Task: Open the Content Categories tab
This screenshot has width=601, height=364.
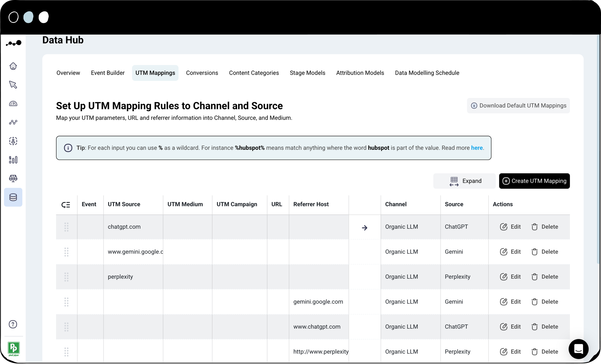Action: tap(254, 73)
